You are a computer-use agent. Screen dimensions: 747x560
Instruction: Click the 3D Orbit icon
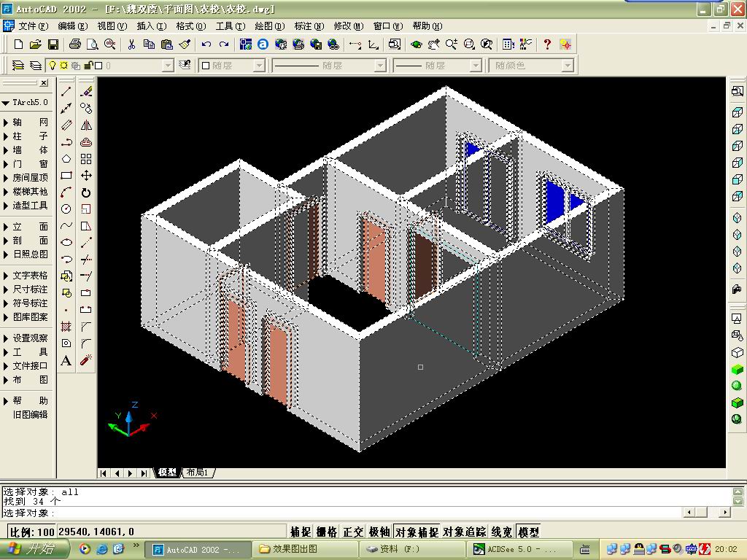[417, 44]
